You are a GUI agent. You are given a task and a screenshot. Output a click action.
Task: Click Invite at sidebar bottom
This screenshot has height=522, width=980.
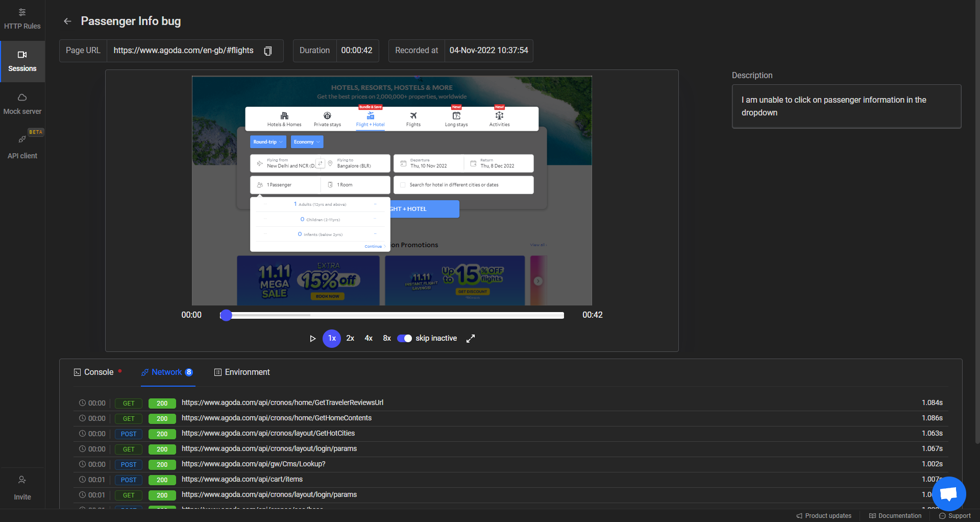tap(22, 488)
